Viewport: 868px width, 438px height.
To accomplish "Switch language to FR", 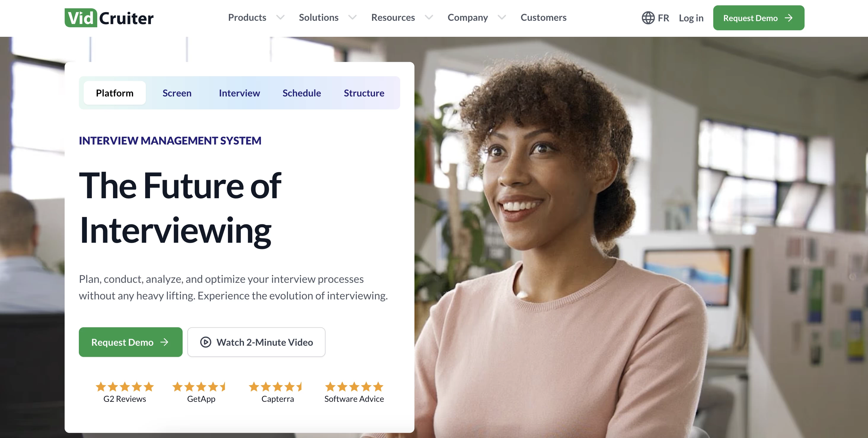I will click(x=656, y=18).
